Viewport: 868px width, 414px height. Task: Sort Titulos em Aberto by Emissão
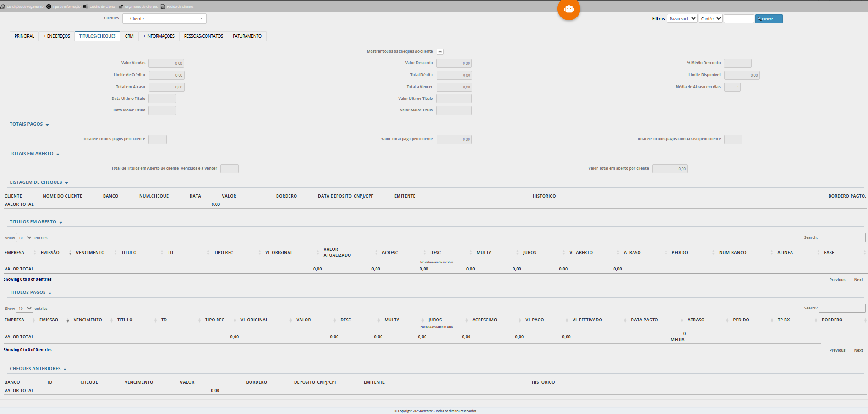point(50,253)
